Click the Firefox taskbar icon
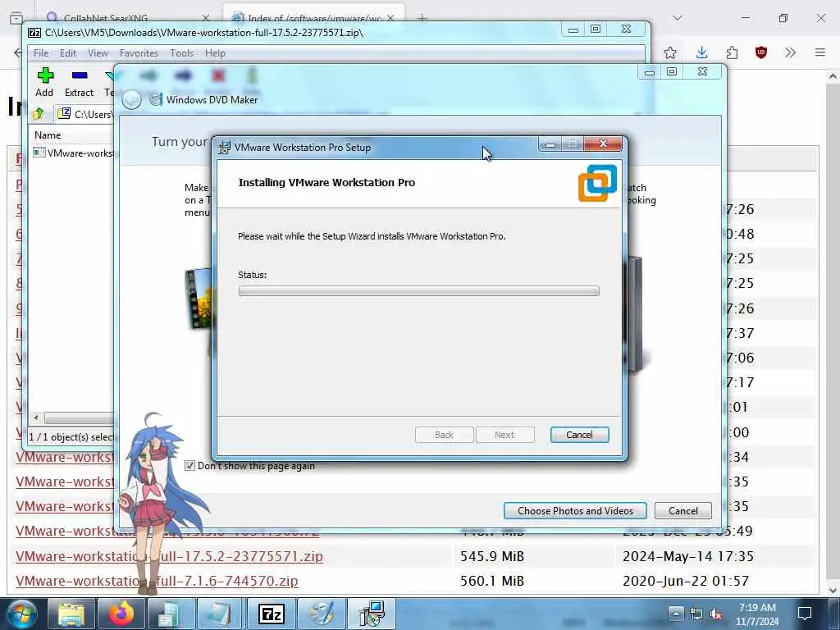 point(121,614)
